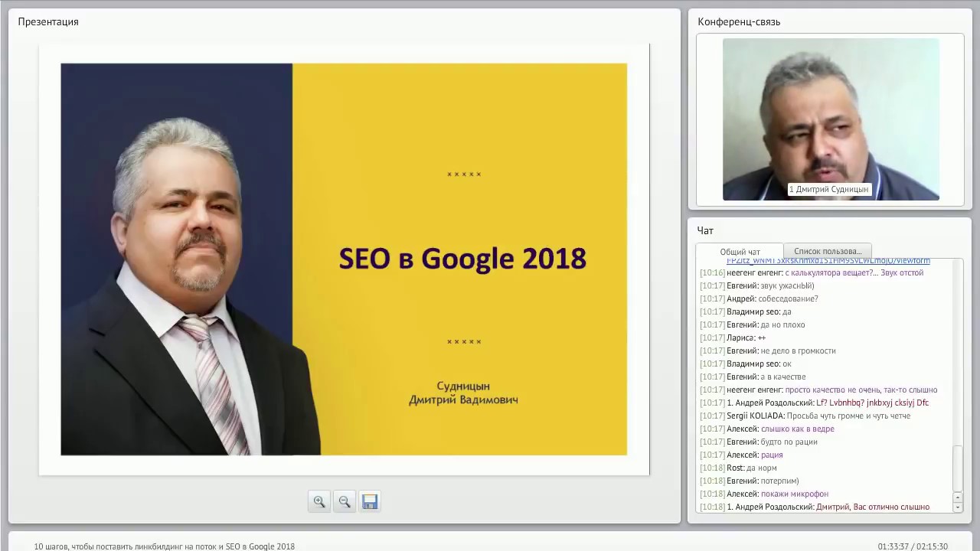
Task: Click the 01:33:37 / 02:15:30 time display
Action: tap(913, 546)
